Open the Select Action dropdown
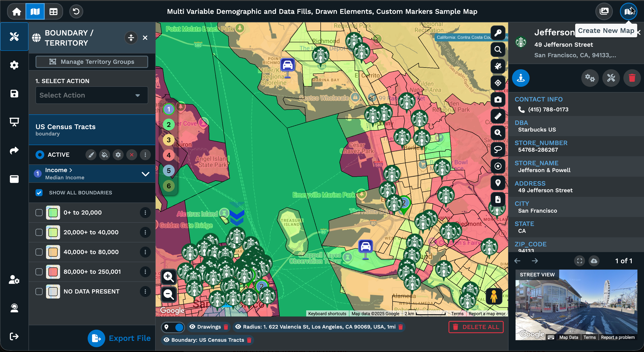This screenshot has width=644, height=352. tap(91, 95)
